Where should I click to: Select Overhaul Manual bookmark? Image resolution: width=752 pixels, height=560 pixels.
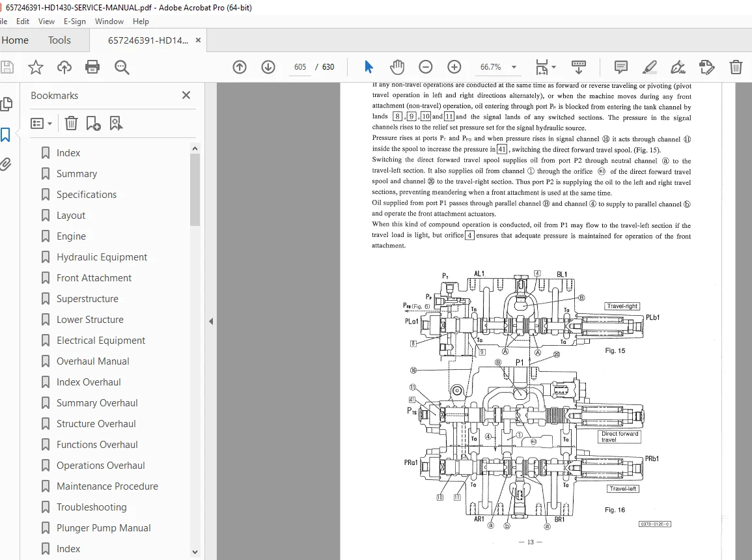[x=92, y=361]
